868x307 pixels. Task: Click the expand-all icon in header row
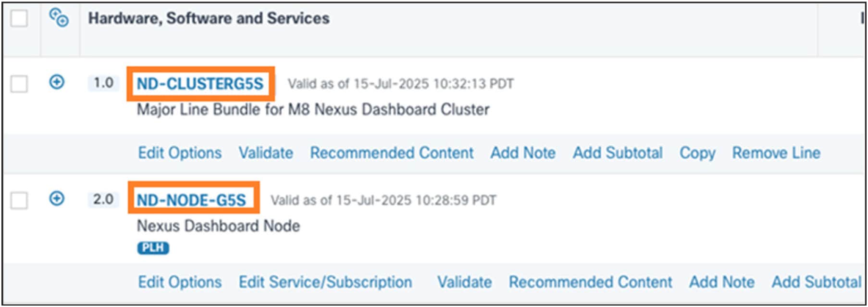(x=59, y=18)
